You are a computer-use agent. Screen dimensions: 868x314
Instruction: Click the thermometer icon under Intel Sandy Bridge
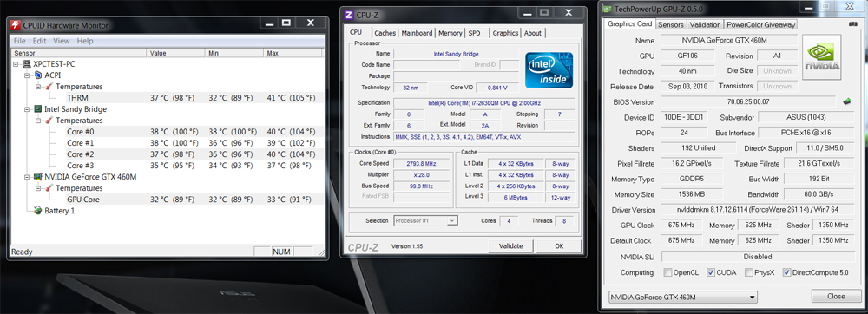click(x=49, y=121)
